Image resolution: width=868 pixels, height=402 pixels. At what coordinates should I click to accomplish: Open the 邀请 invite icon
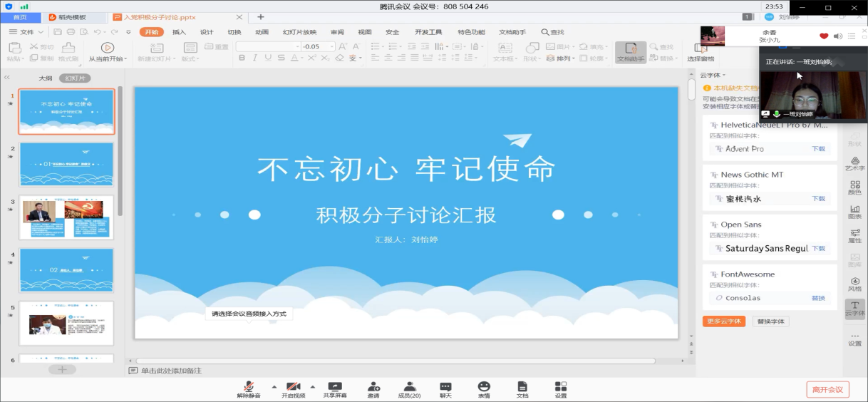point(373,388)
